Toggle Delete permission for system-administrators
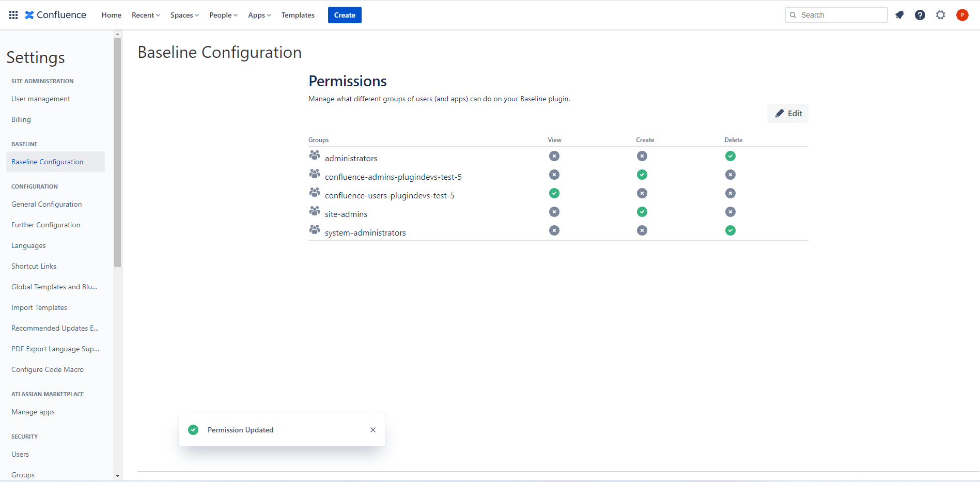980x482 pixels. pos(730,230)
